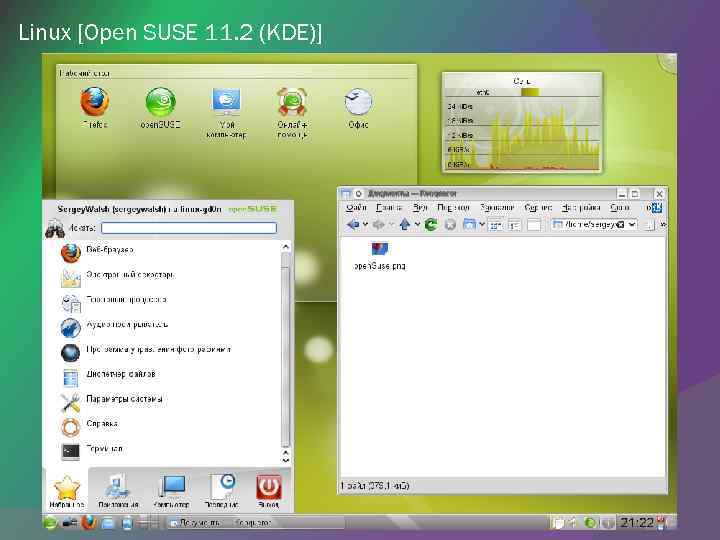This screenshot has height=540, width=720.
Task: Switch to Favorites tab in Kickoff
Action: [67, 492]
